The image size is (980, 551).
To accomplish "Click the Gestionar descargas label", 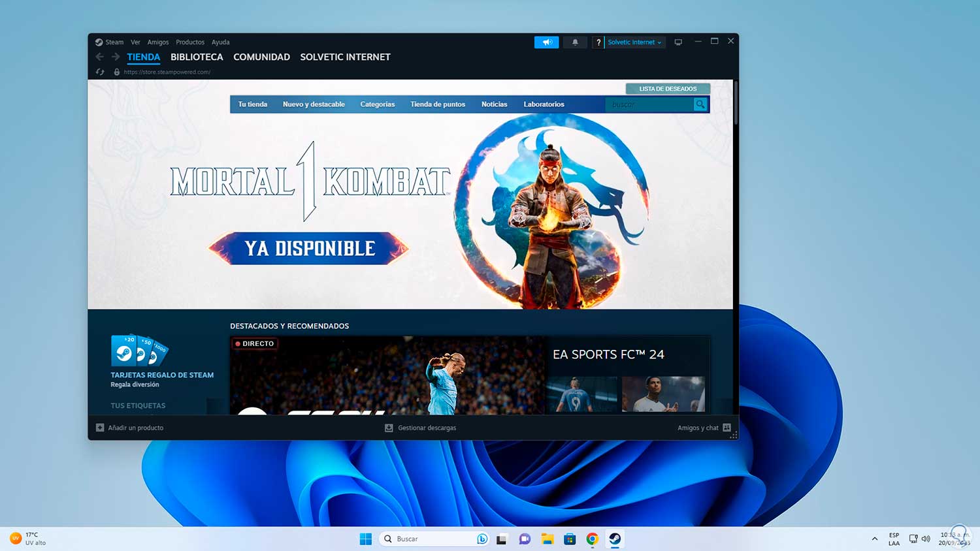I will pos(427,428).
